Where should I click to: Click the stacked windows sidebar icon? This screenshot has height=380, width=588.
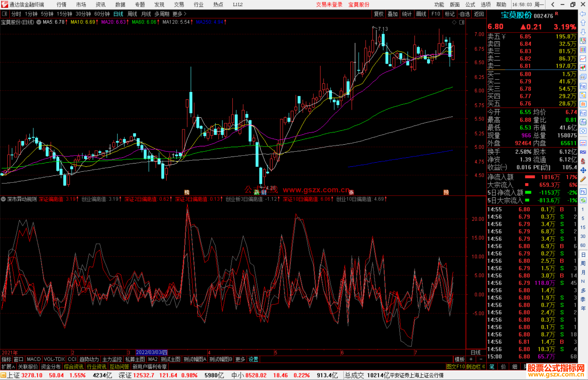583,77
